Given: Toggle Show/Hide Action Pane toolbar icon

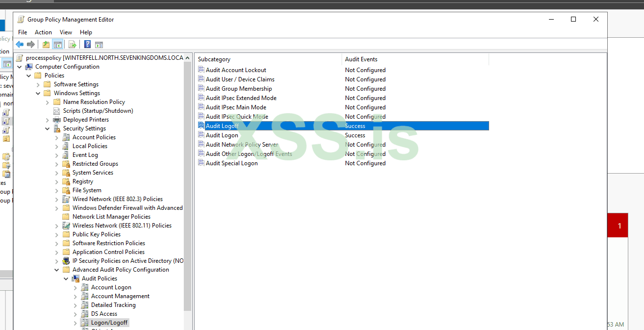Looking at the screenshot, I should click(x=99, y=45).
